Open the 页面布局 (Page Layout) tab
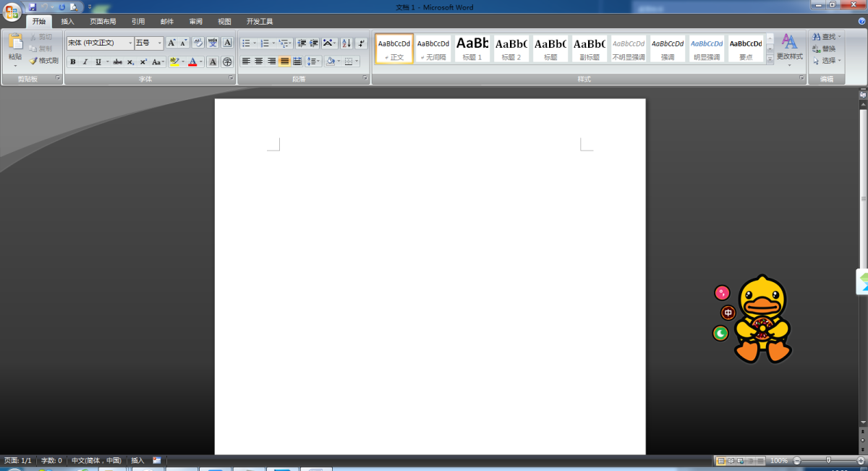The width and height of the screenshot is (868, 471). 103,22
